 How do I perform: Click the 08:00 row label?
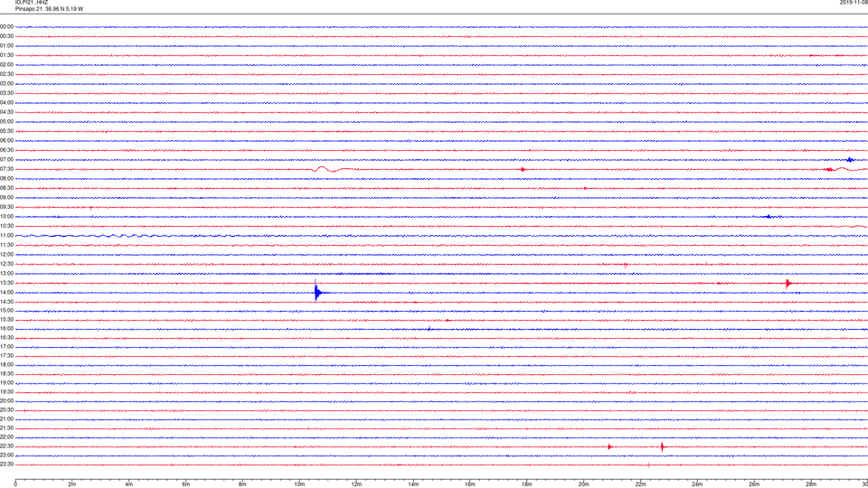(6, 179)
